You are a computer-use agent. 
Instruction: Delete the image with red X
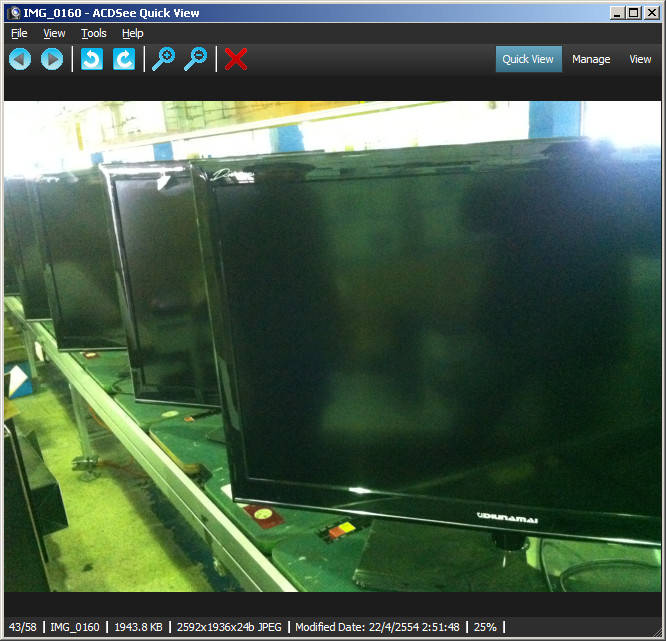click(236, 59)
